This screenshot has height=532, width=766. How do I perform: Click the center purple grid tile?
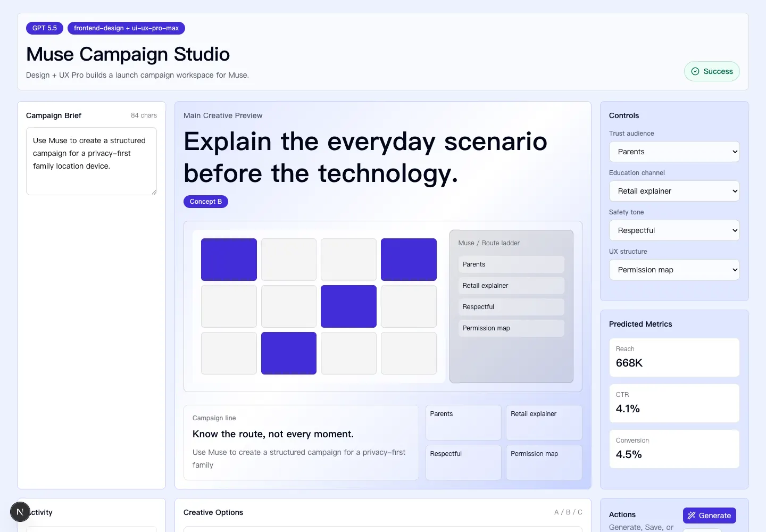pos(348,306)
